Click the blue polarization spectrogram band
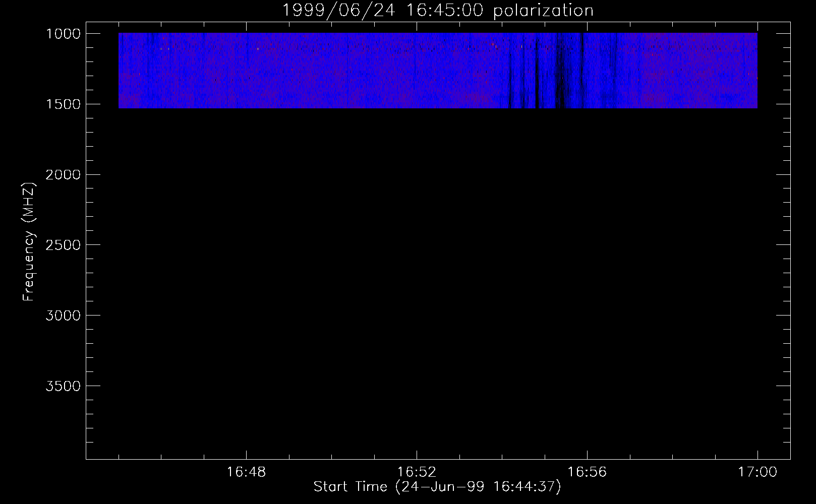Screen dimensions: 816x504 438,71
